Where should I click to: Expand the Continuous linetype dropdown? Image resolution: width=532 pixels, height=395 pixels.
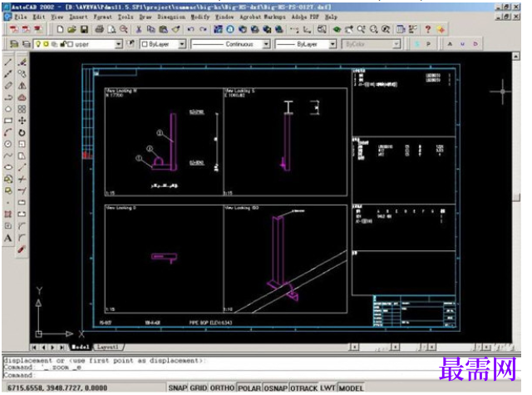click(266, 44)
